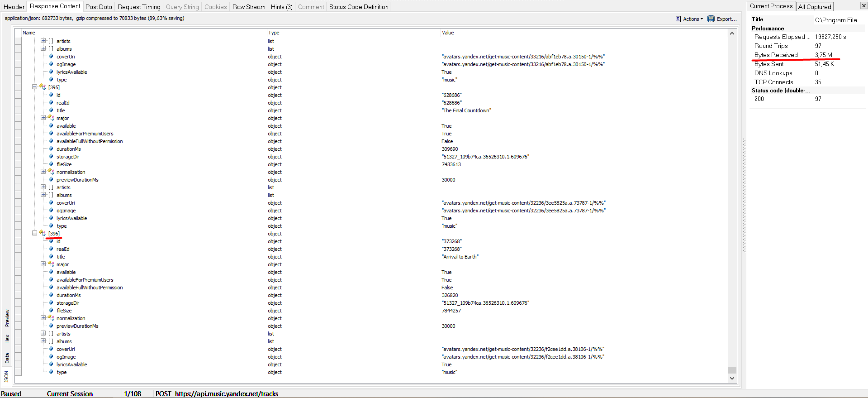Click the fileSize icon on the 7433613 row

(51, 164)
